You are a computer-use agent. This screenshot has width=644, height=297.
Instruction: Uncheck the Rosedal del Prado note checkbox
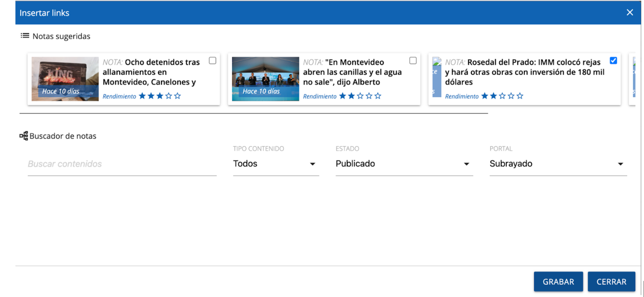coord(613,61)
